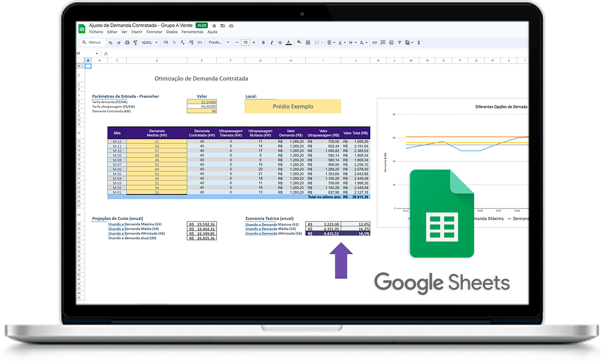Star the spreadsheet document
Image resolution: width=604 pixels, height=364 pixels.
(214, 26)
